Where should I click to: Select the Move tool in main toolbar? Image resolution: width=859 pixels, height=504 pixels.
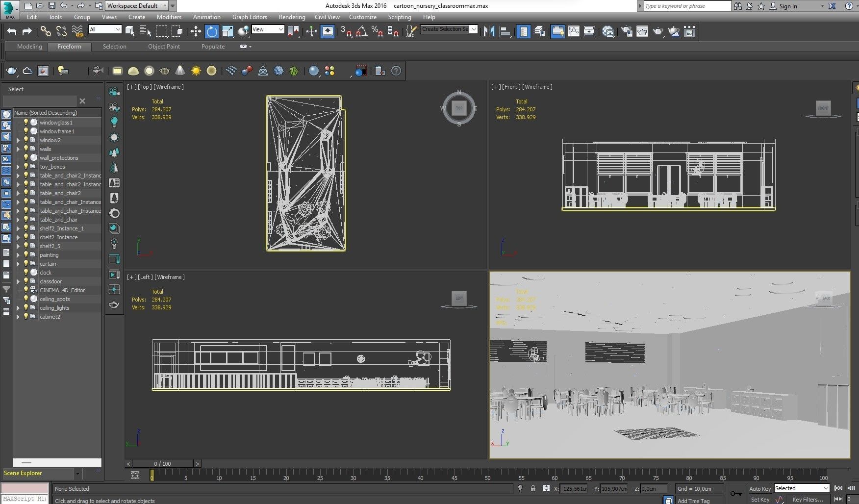tap(196, 32)
